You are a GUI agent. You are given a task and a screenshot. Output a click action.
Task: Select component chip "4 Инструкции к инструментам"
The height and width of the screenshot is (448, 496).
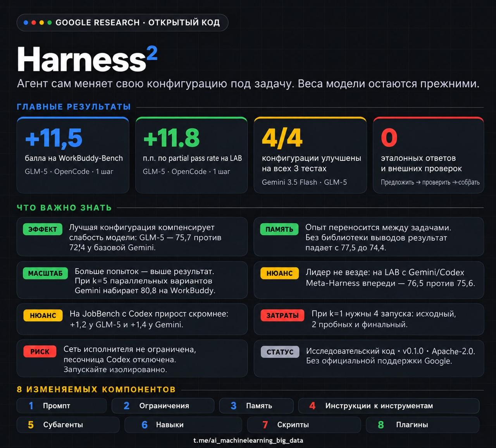[389, 406]
